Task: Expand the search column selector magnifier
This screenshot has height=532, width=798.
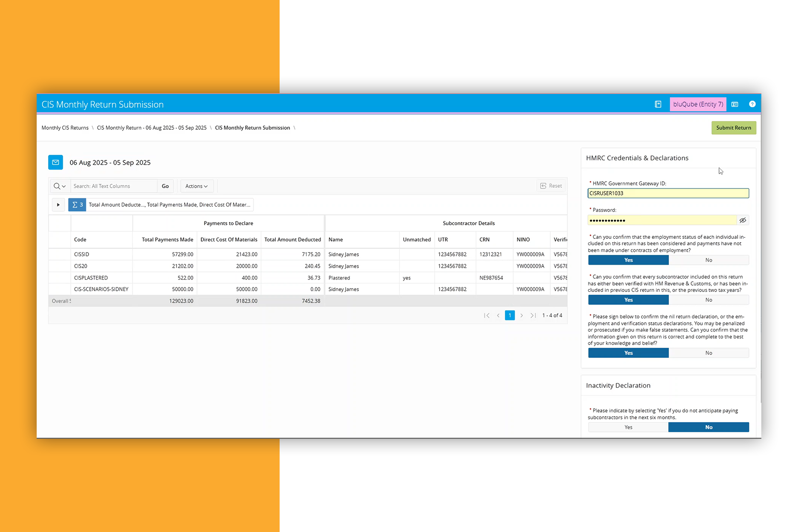Action: coord(60,186)
